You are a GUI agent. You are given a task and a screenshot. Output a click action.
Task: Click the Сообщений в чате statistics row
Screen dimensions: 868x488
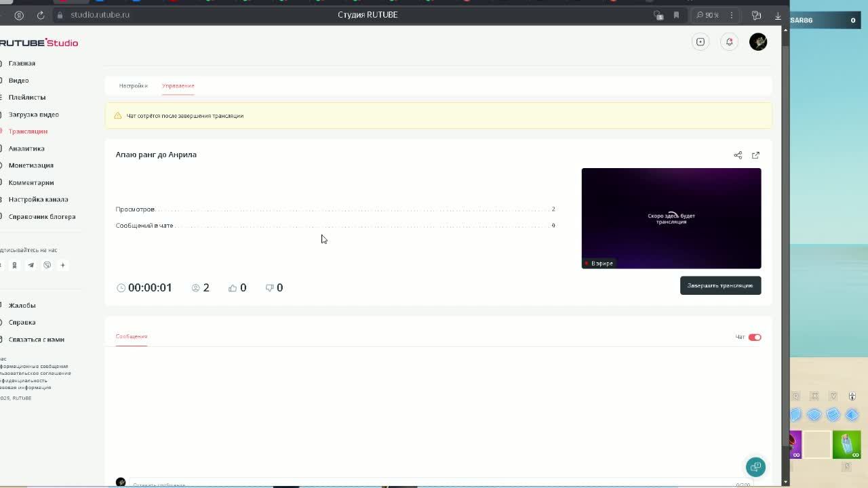pyautogui.click(x=336, y=226)
